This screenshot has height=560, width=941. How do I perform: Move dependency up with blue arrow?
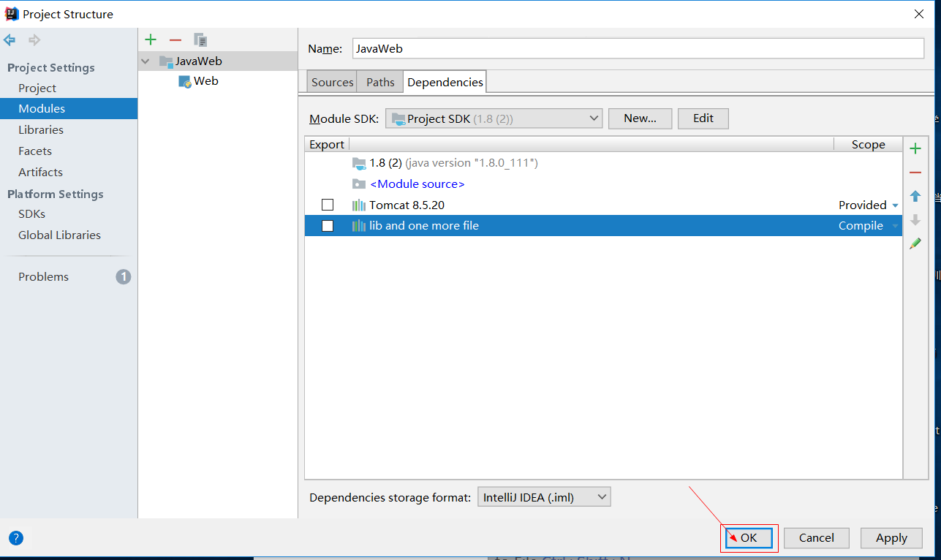point(915,196)
